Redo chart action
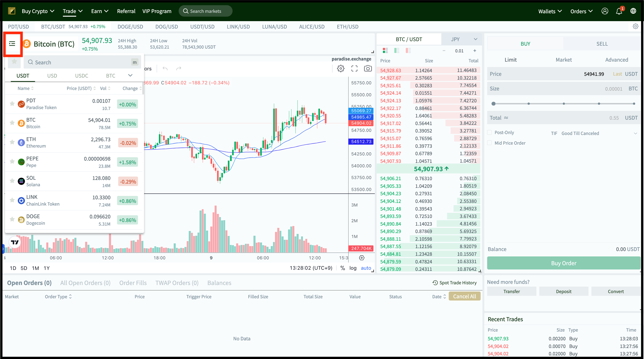644x359 pixels. [x=178, y=69]
